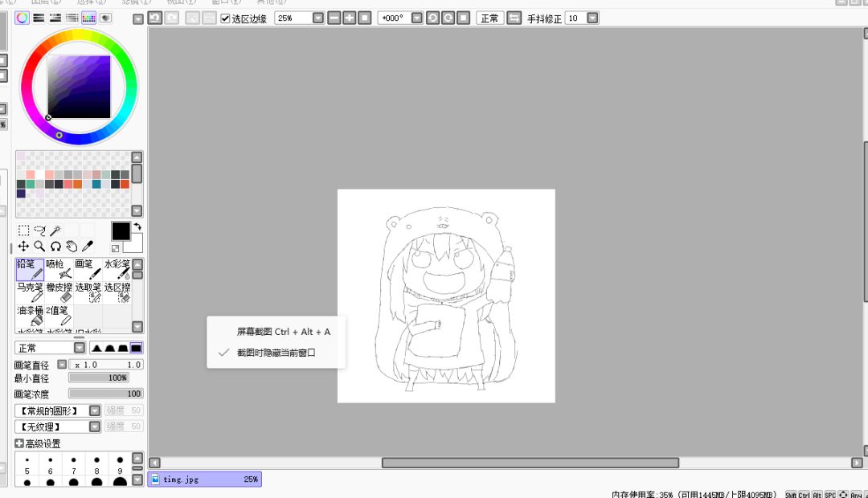
Task: Open the 【无纹理】 texture dropdown
Action: tap(95, 427)
